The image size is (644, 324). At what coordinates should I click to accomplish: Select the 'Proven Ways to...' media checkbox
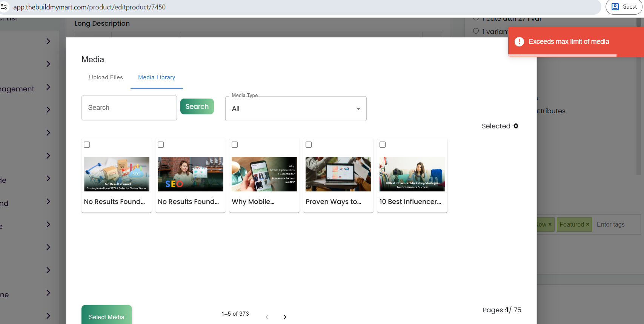click(309, 145)
